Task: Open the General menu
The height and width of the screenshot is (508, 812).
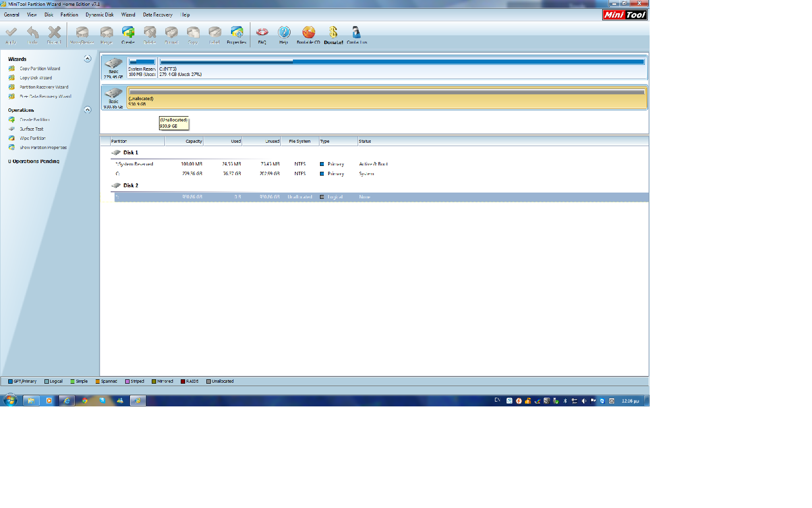Action: pyautogui.click(x=12, y=15)
